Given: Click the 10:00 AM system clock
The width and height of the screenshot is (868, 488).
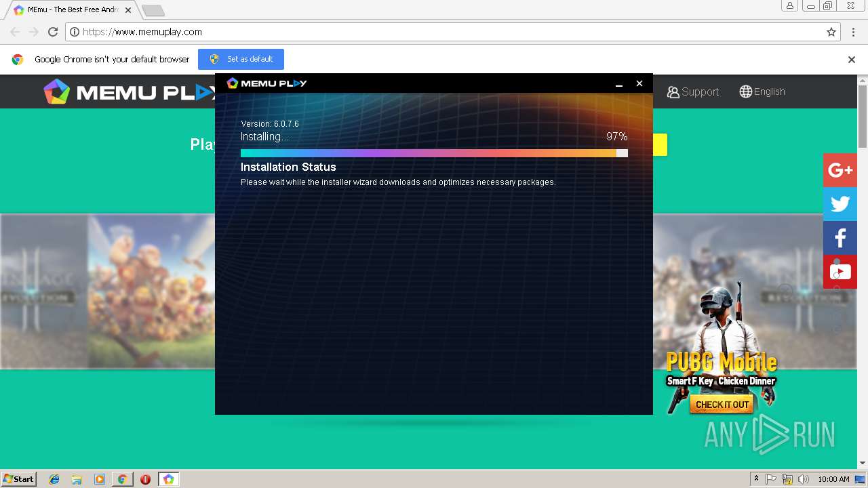Looking at the screenshot, I should (x=833, y=479).
